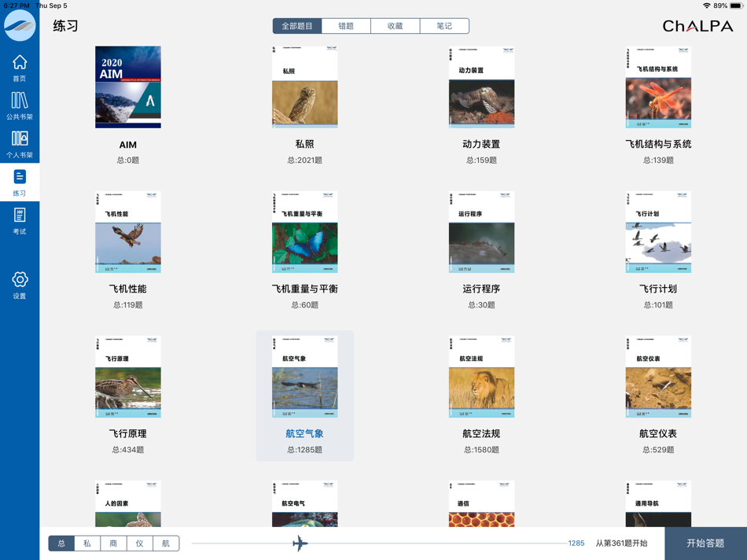Tap the blue 航空气象 title
747x560 pixels.
(305, 433)
